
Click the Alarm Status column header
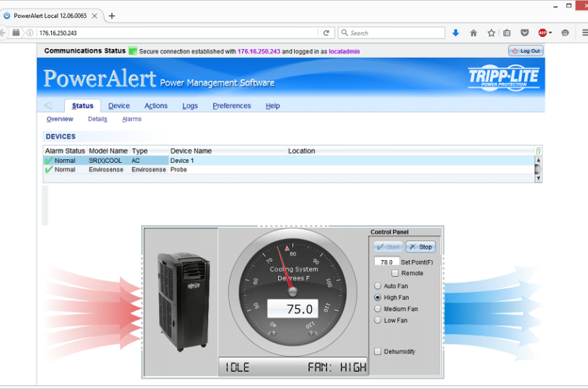(65, 151)
